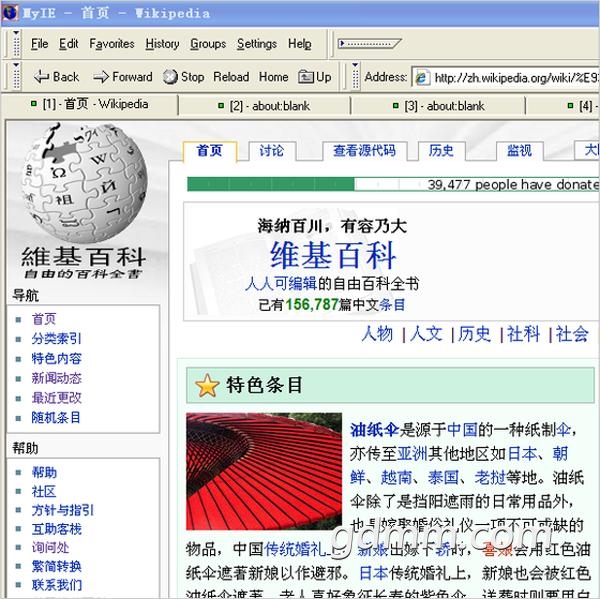Click the bold 油纸伞 article link

pyautogui.click(x=375, y=430)
